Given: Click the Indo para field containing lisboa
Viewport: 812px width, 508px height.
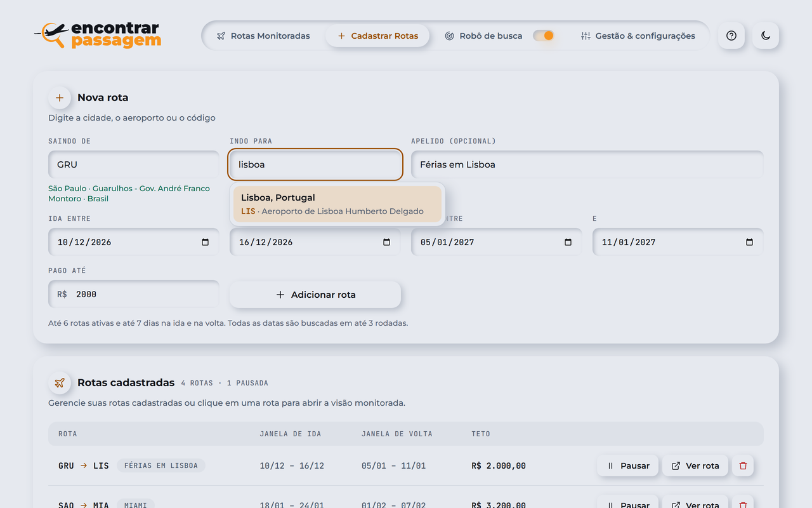Looking at the screenshot, I should 315,164.
